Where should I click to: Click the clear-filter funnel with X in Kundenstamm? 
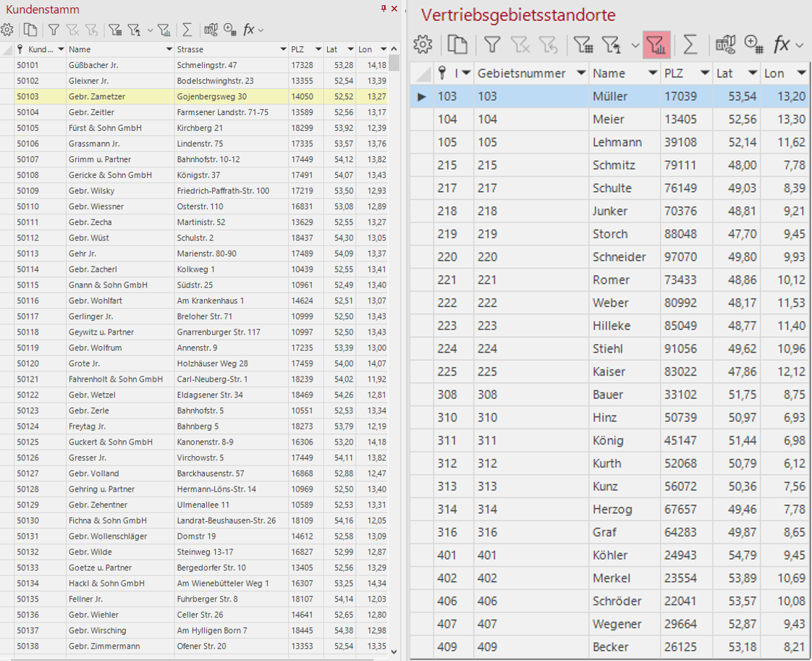click(x=72, y=30)
